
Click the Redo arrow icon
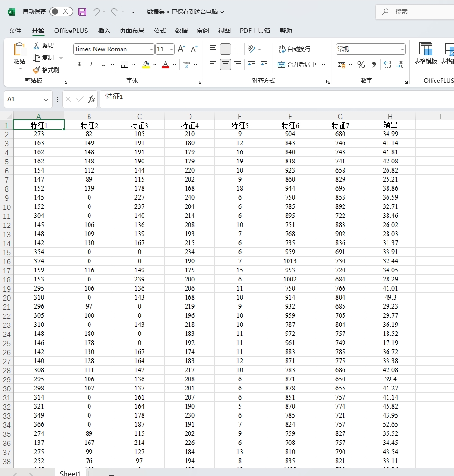[115, 11]
